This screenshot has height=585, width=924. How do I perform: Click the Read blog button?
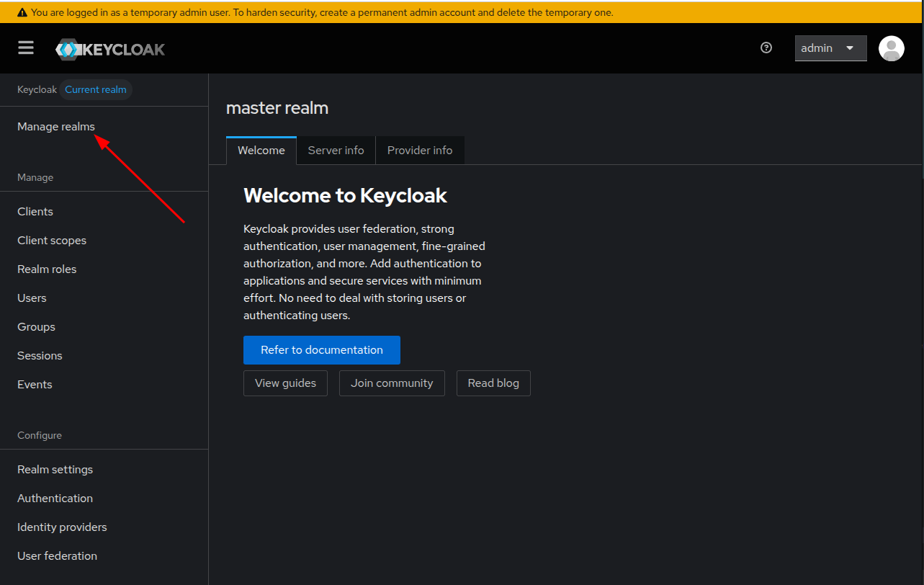[x=493, y=383]
